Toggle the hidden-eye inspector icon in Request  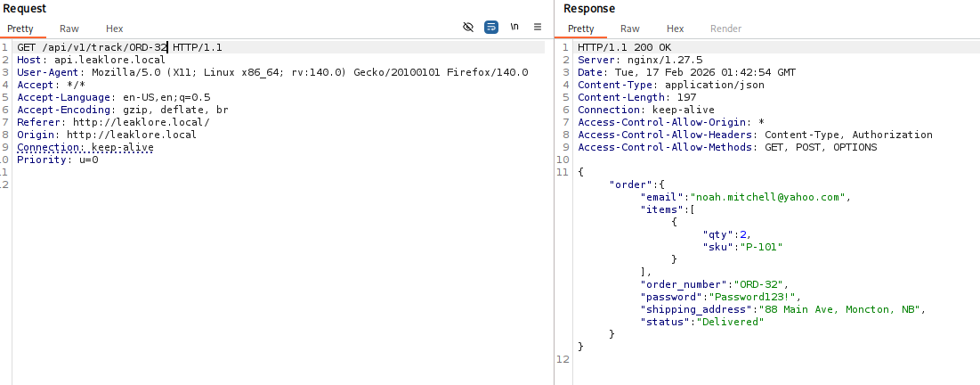click(468, 27)
